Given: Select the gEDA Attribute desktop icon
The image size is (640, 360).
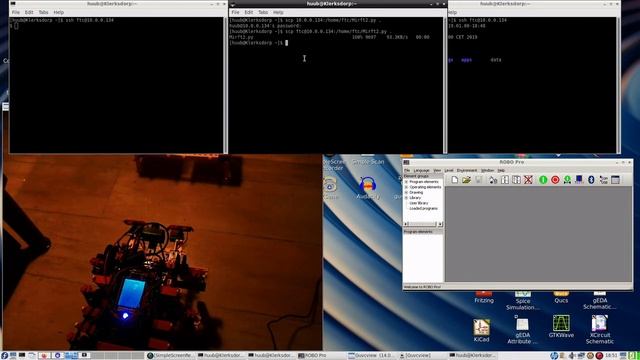Looking at the screenshot, I should pos(522,331).
